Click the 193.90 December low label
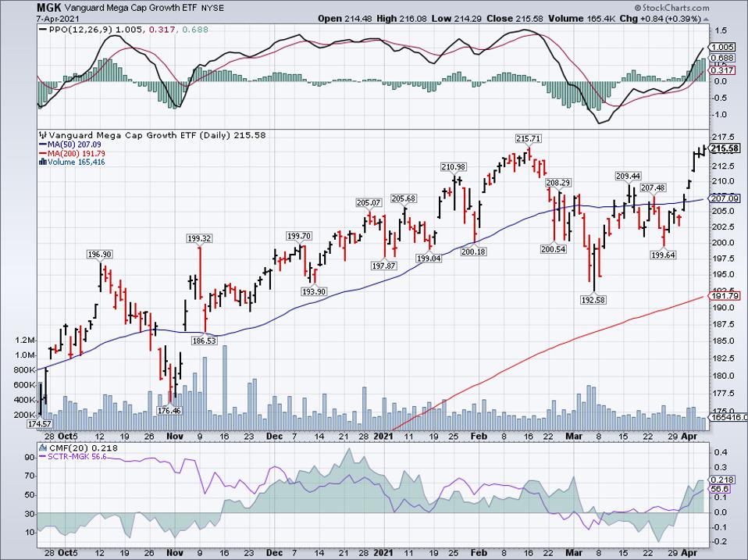This screenshot has width=748, height=560. click(314, 291)
